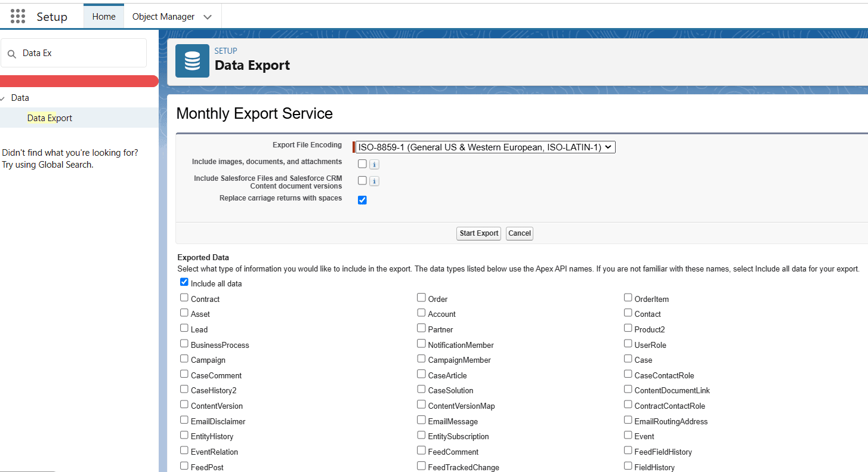Check the ContentVersion checkbox

(x=184, y=404)
